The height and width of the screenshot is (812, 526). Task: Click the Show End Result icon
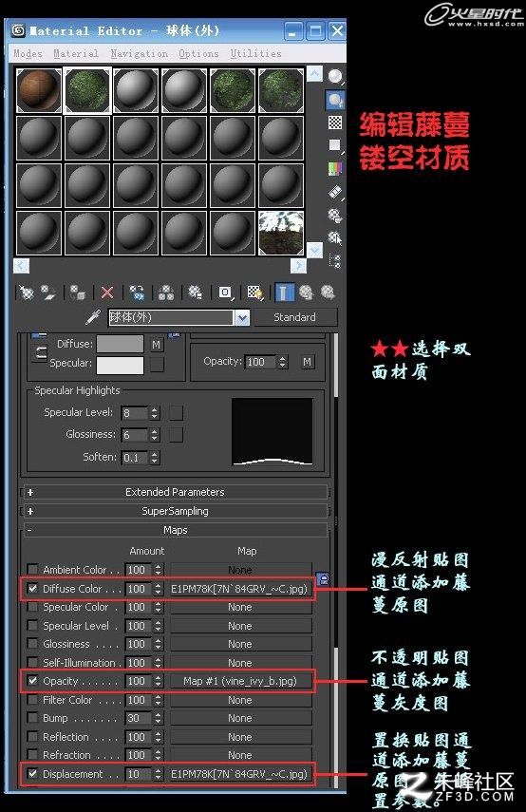(284, 293)
